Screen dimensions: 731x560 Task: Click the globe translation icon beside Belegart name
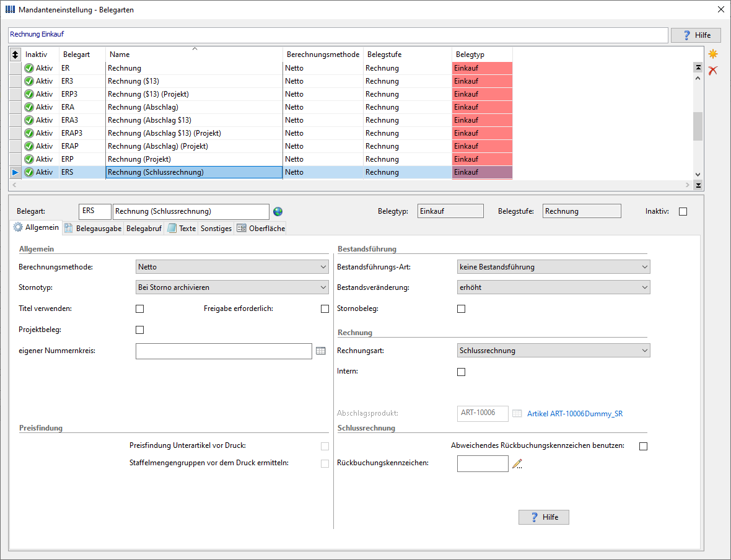tap(278, 212)
